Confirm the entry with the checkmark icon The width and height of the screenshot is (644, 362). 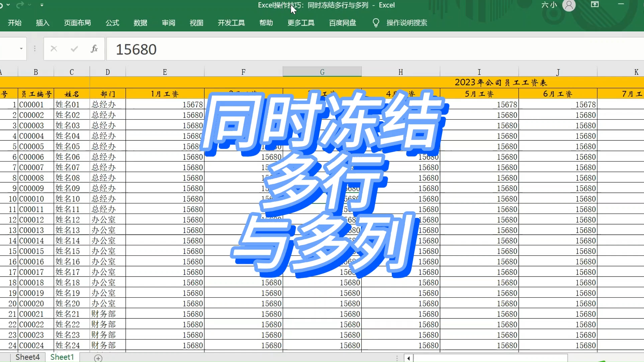74,49
